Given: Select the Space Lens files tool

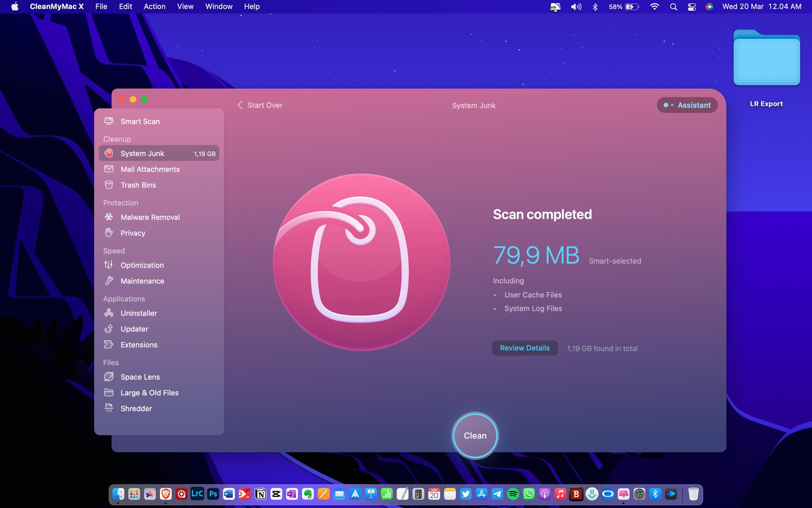Looking at the screenshot, I should point(140,376).
